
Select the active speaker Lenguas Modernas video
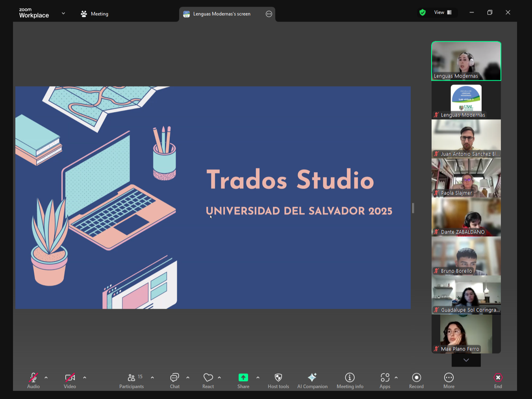466,61
